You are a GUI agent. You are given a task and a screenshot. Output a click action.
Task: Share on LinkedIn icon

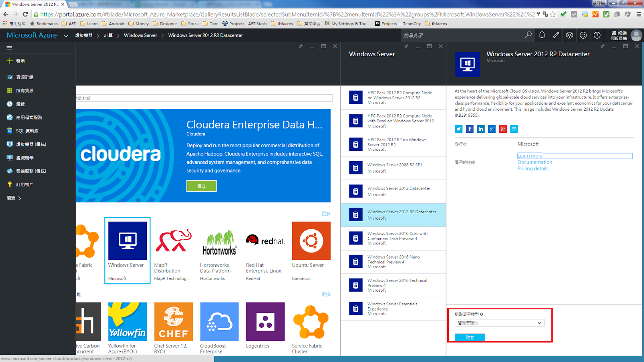tap(481, 129)
